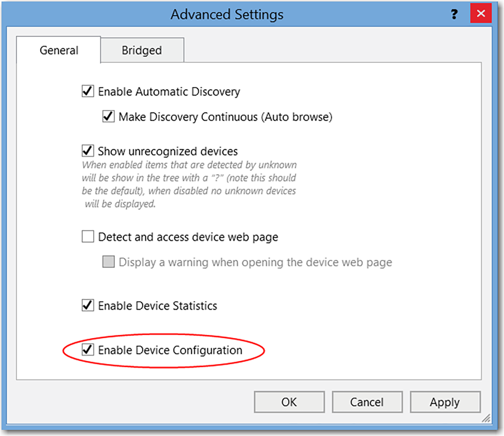Apply the current settings

click(x=444, y=402)
